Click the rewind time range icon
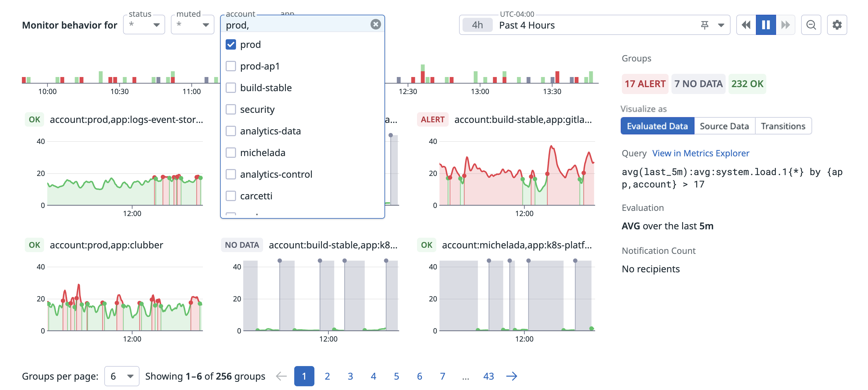868x390 pixels. 746,25
